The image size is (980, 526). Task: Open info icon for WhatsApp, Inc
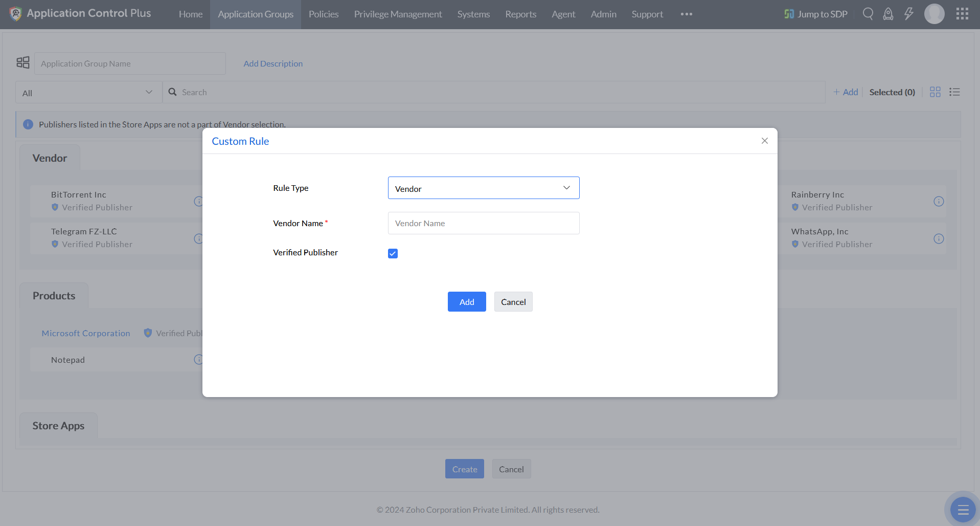coord(939,238)
